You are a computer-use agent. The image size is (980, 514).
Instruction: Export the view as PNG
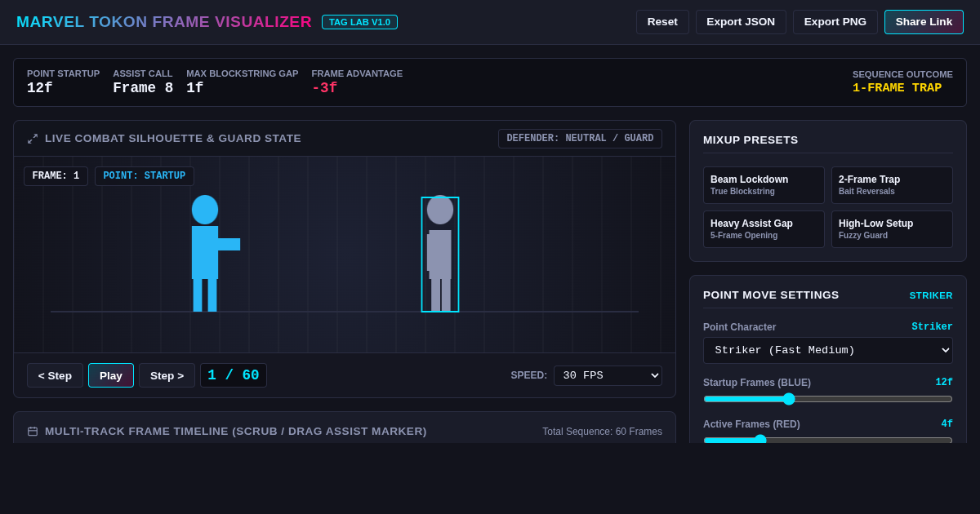[x=835, y=22]
